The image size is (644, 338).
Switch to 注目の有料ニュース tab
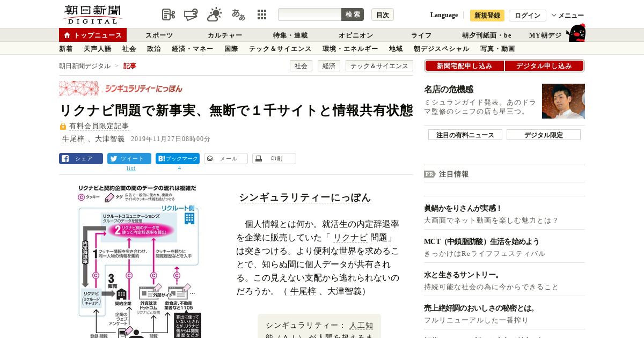[x=465, y=135]
